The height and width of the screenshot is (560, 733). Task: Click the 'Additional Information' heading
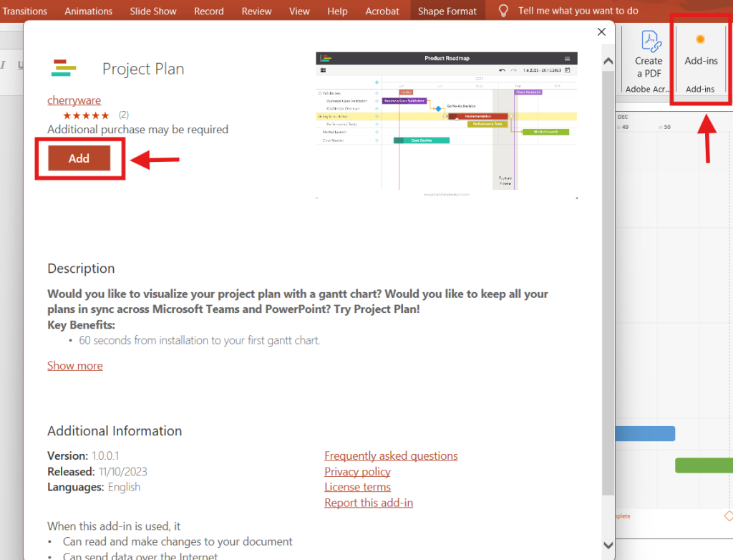pyautogui.click(x=115, y=431)
